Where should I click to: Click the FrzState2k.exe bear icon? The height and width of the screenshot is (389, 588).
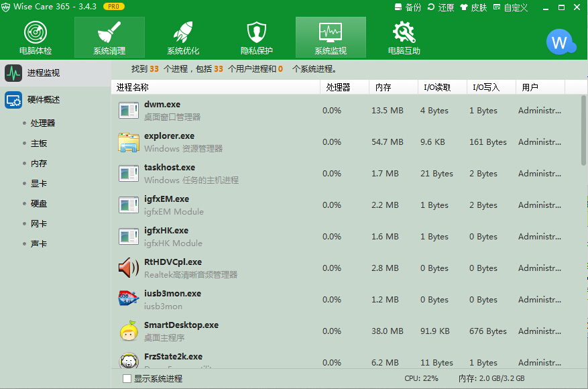click(x=129, y=360)
